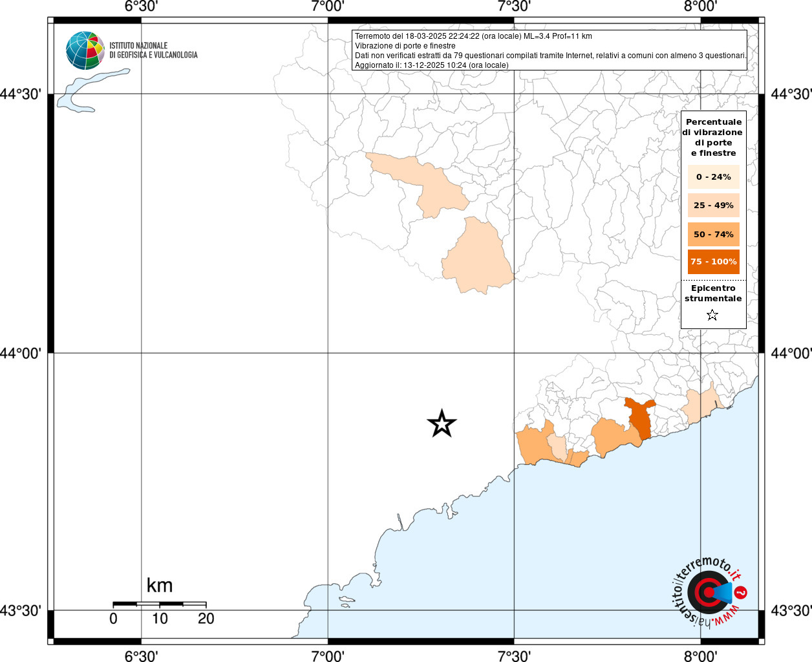Click the left axis label 43°30'
Image resolution: width=812 pixels, height=662 pixels.
[21, 610]
